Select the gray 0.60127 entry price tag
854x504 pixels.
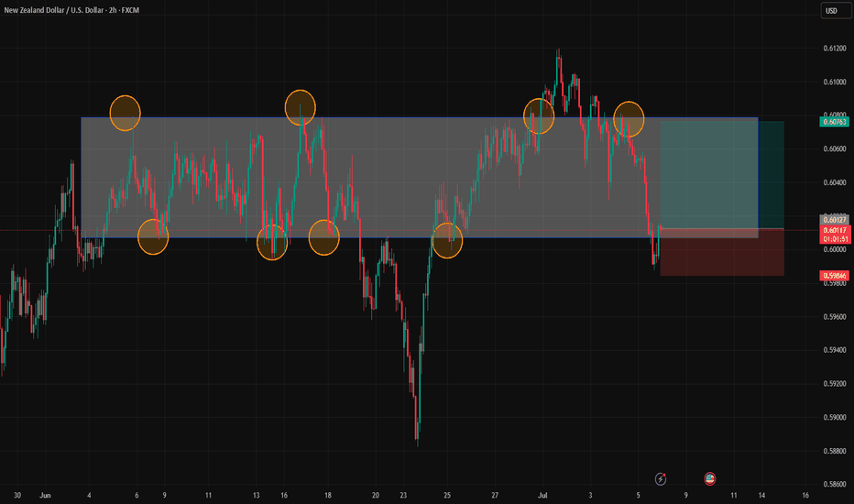(835, 220)
